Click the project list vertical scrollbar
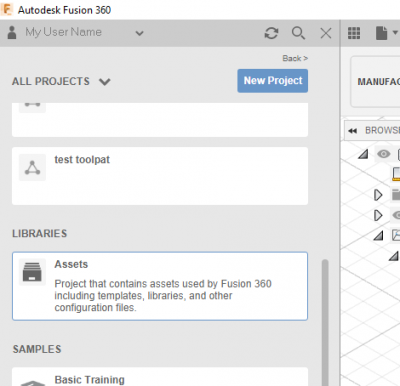The width and height of the screenshot is (400, 386). coord(325,322)
